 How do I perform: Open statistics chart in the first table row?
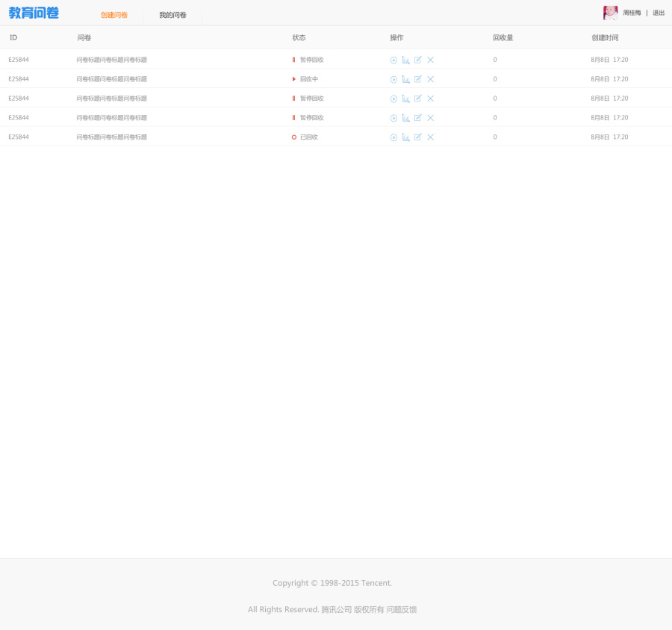pyautogui.click(x=406, y=60)
